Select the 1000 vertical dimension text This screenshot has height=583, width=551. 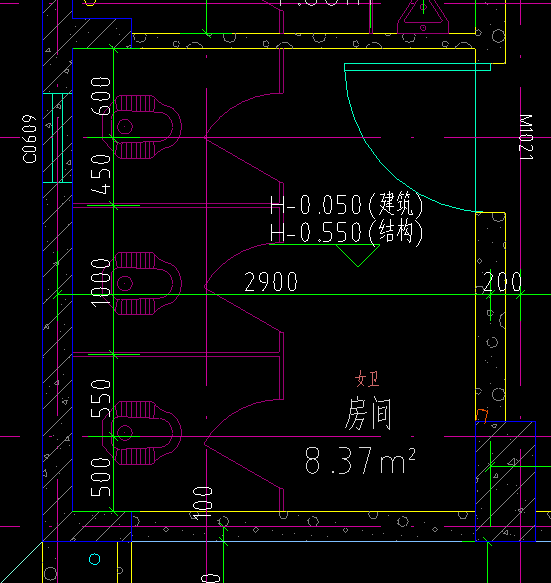101,283
